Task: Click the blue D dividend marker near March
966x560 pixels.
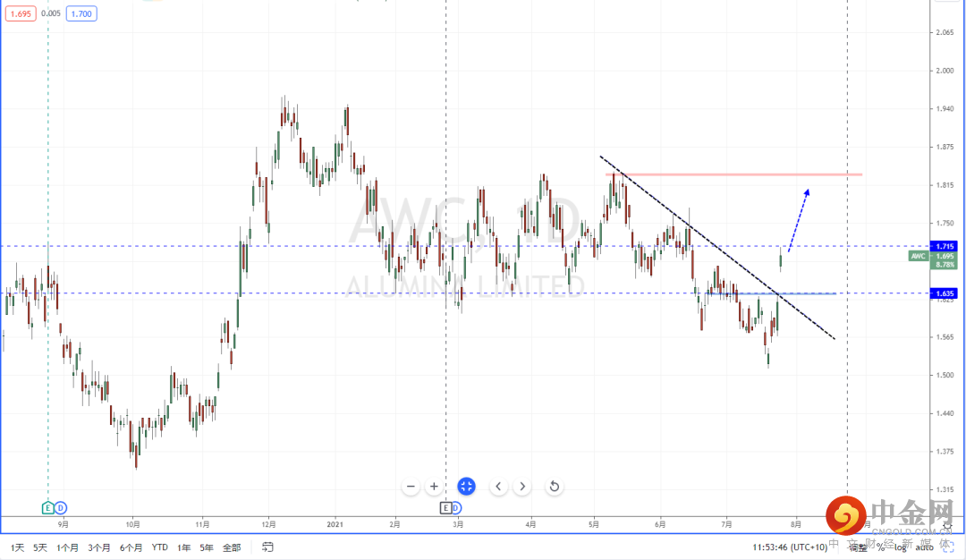Action: click(456, 508)
